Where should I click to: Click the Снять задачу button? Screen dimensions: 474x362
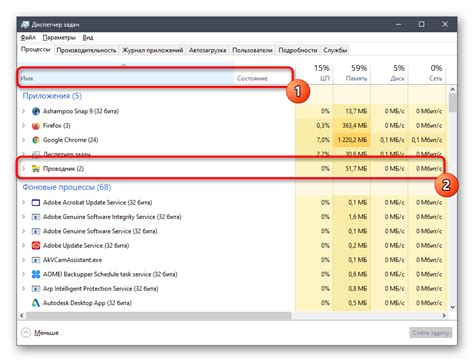click(431, 333)
